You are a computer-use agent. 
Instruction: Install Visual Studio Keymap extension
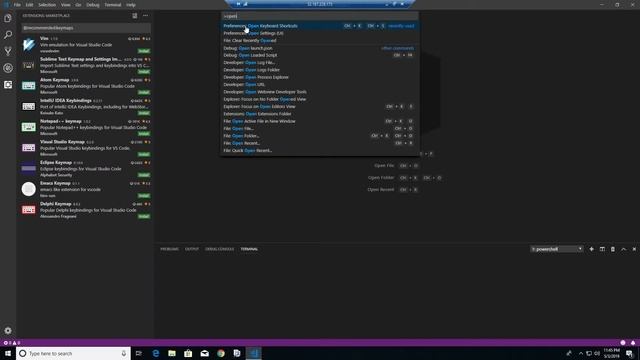click(x=144, y=154)
